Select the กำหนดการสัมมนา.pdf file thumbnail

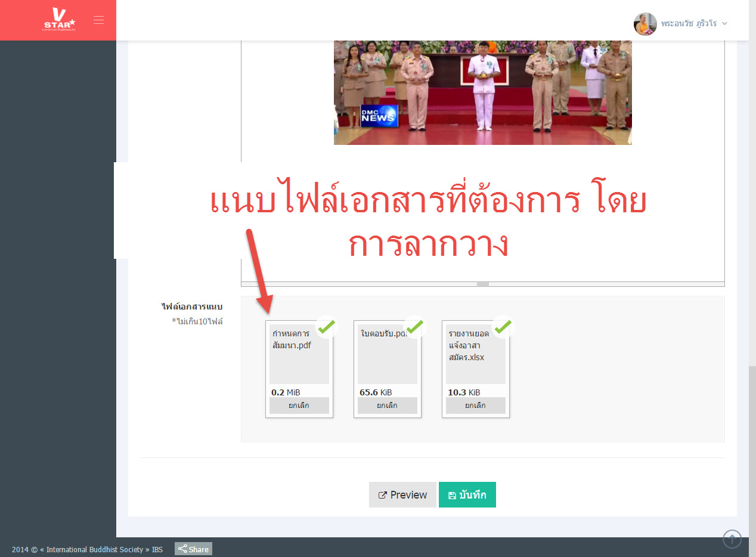(299, 354)
